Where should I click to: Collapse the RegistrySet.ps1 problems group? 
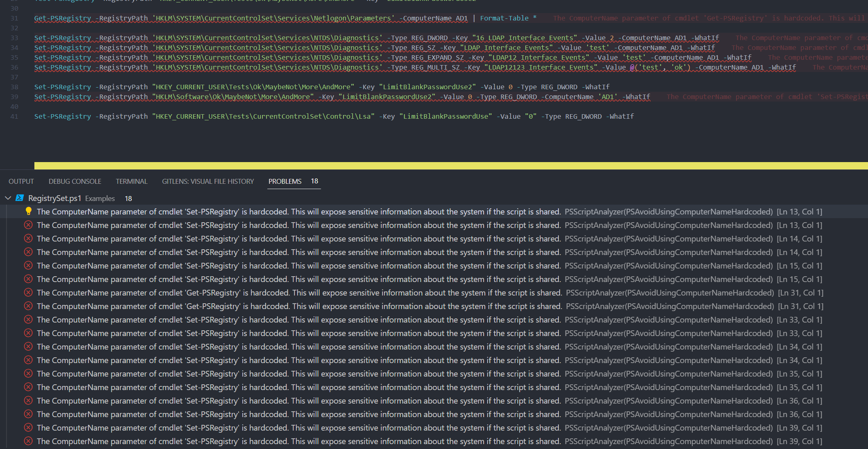(8, 198)
